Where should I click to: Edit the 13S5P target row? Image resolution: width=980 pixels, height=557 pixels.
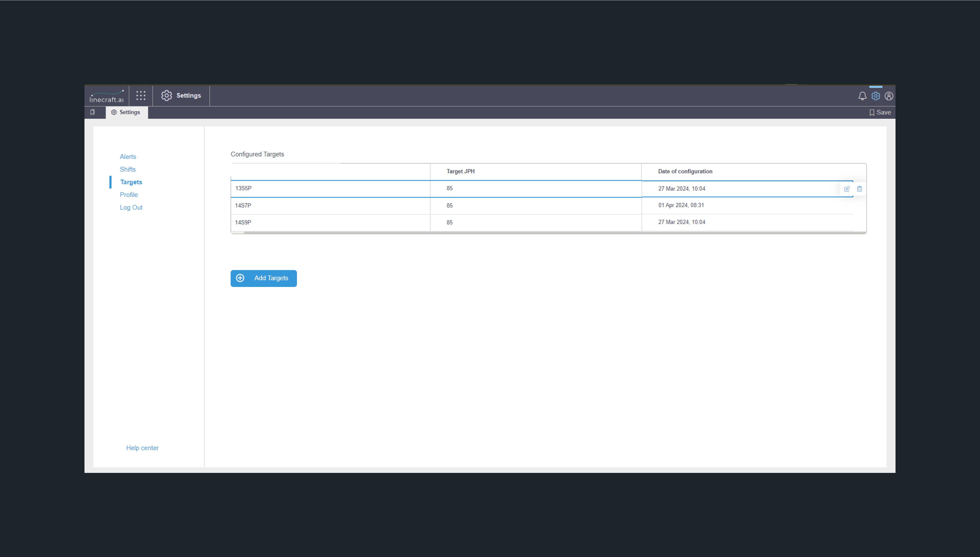(x=847, y=189)
